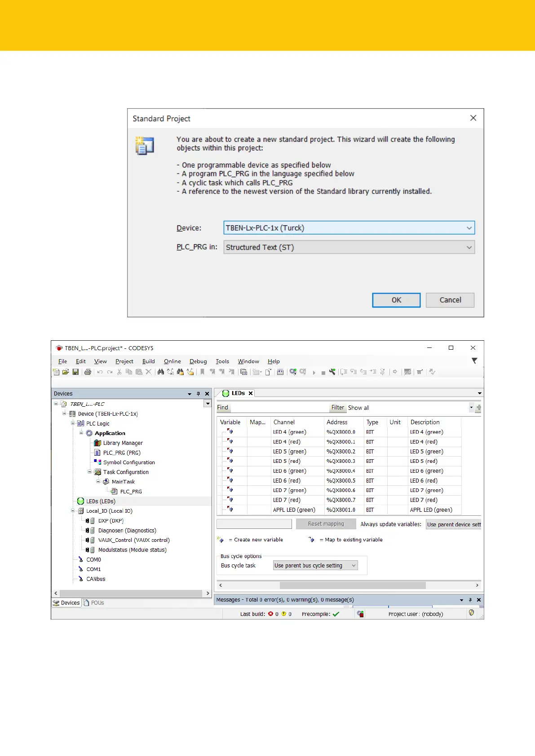The width and height of the screenshot is (535, 756).
Task: Click the Copy toolbar icon
Action: (129, 372)
